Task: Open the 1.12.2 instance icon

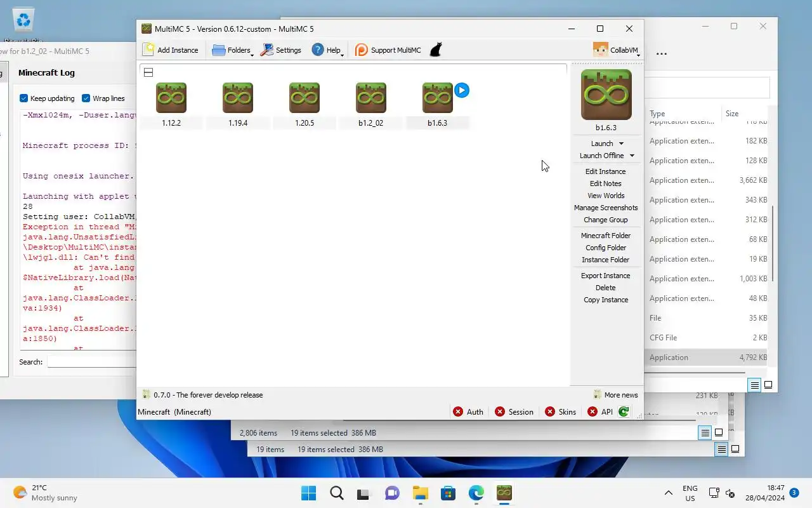Action: pos(171,98)
